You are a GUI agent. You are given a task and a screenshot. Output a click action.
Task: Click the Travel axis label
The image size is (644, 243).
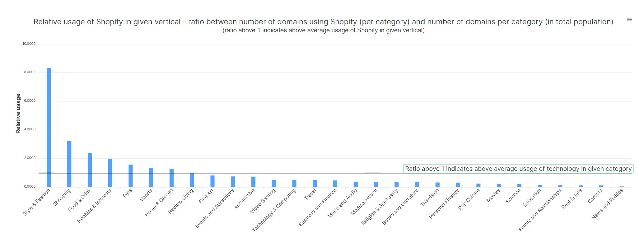(x=310, y=194)
